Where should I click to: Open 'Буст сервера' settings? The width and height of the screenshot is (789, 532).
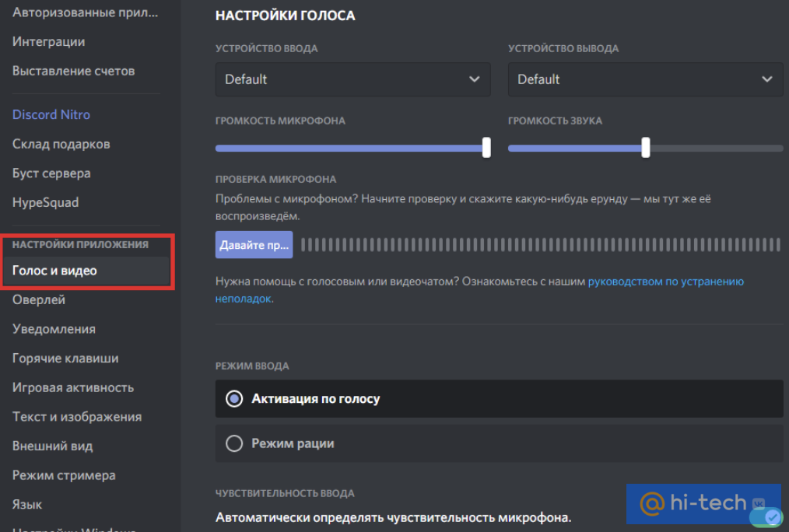pos(51,173)
